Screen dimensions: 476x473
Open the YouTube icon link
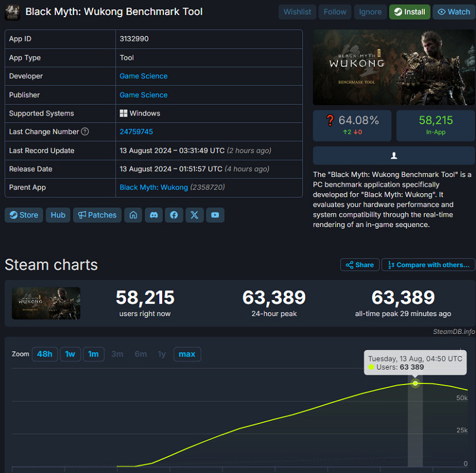click(215, 215)
